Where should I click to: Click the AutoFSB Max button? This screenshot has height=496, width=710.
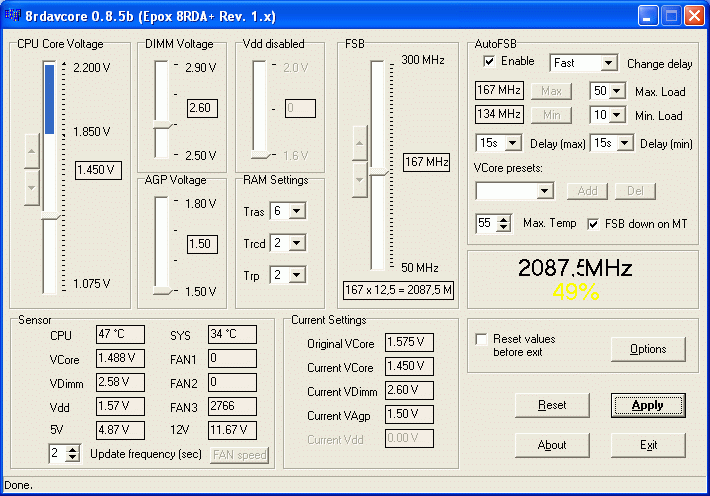[x=551, y=91]
